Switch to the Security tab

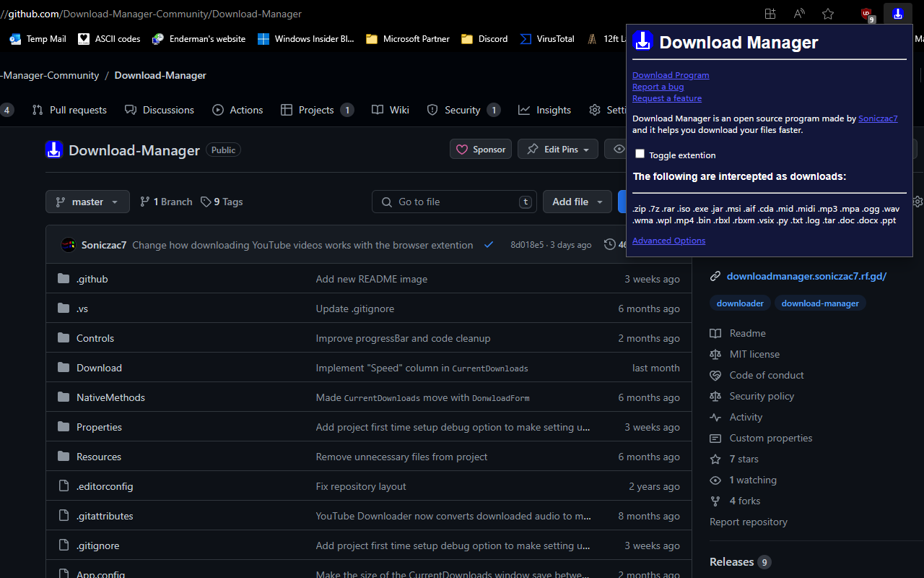[x=463, y=110]
